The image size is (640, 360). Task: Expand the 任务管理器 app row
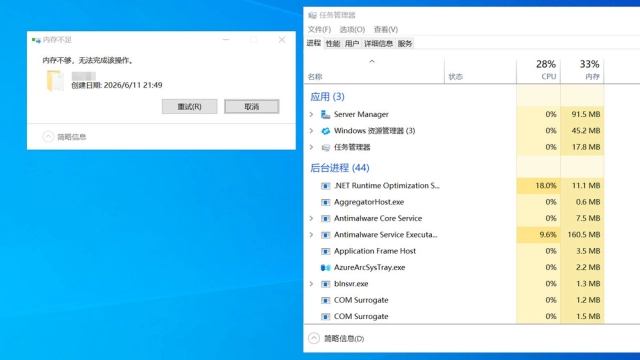[x=311, y=147]
